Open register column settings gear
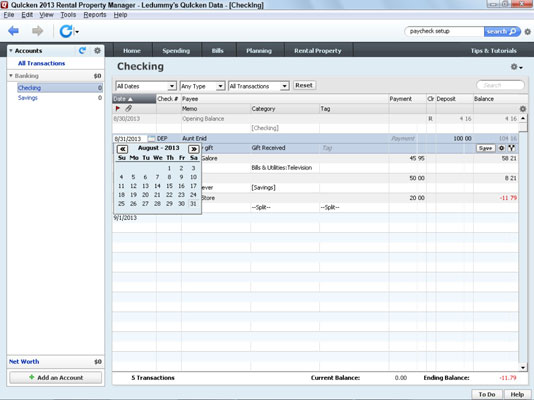The height and width of the screenshot is (400, 534). pos(523,109)
